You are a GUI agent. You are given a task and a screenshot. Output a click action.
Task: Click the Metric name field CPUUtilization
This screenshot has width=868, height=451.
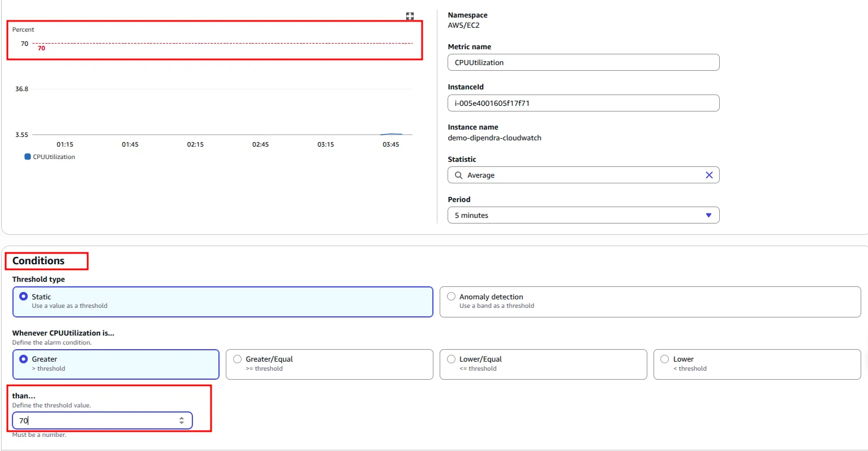click(x=583, y=62)
